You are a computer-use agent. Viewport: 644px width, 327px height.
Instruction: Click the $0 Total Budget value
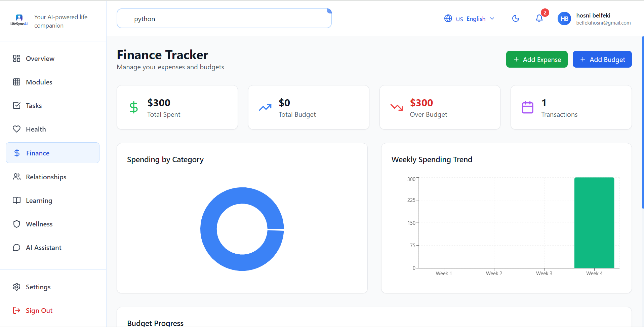coord(284,103)
